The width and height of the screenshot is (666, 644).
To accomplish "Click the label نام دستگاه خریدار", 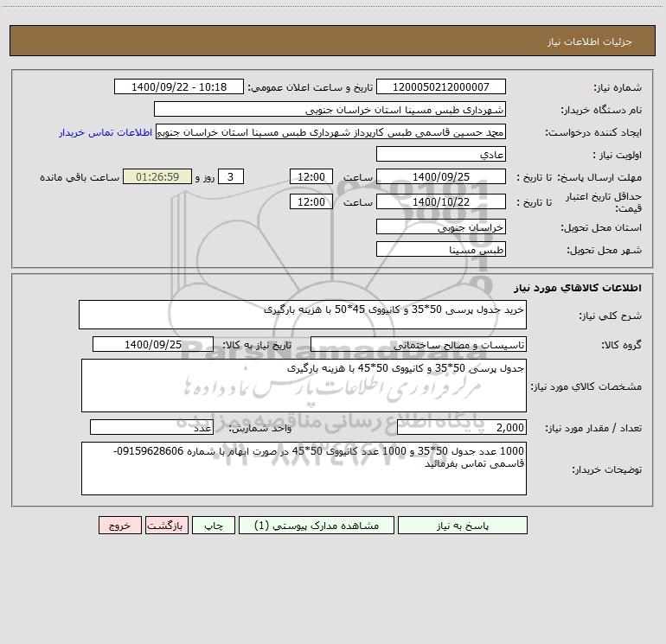I will [x=601, y=111].
